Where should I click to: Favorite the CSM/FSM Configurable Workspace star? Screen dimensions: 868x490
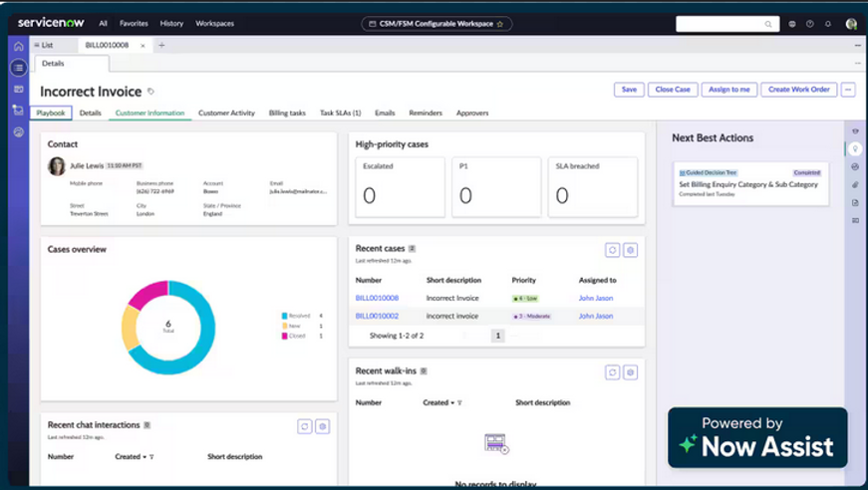pos(500,24)
